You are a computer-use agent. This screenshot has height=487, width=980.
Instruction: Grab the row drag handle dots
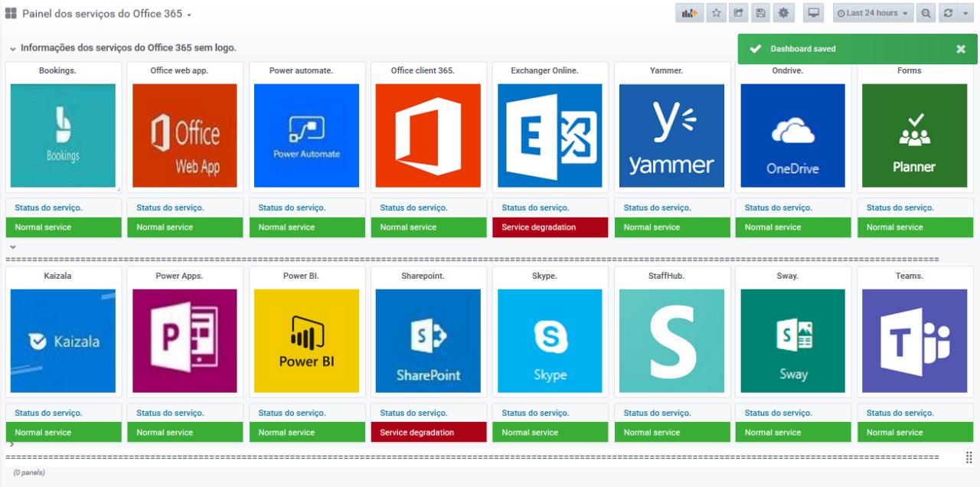point(969,457)
